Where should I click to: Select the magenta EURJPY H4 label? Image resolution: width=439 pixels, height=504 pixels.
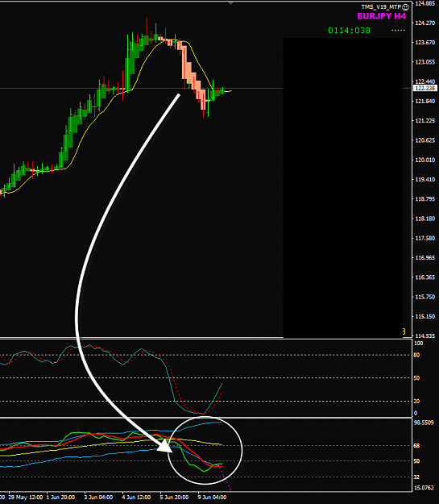[382, 16]
